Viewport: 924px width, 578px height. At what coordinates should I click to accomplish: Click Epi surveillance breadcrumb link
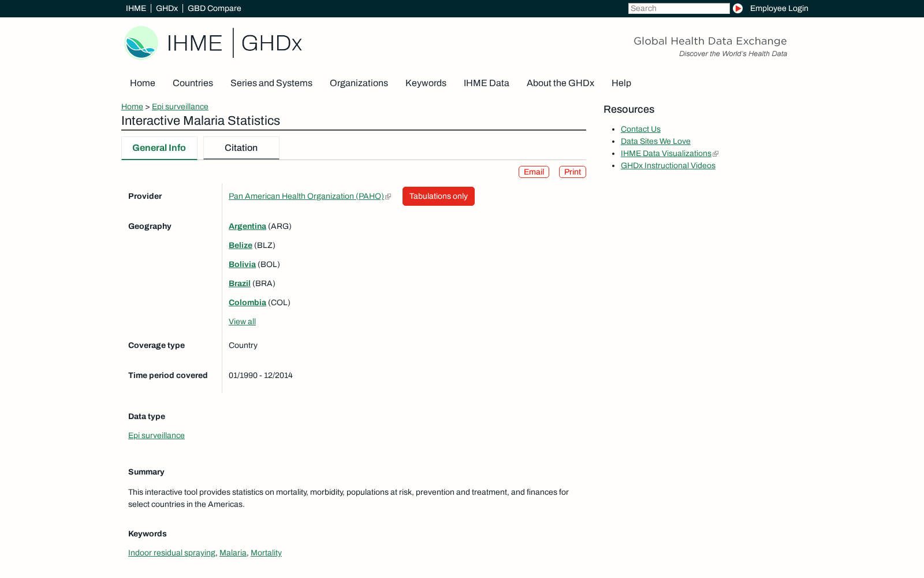pyautogui.click(x=180, y=107)
